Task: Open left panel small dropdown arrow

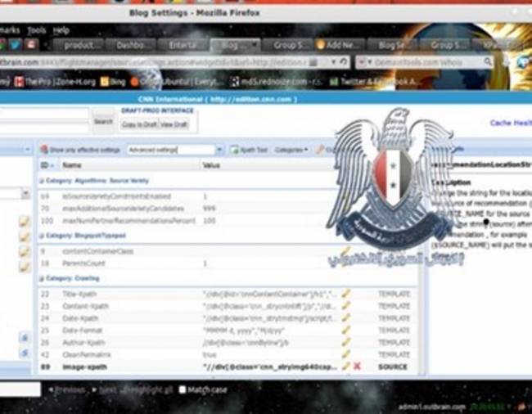Action: tap(28, 149)
